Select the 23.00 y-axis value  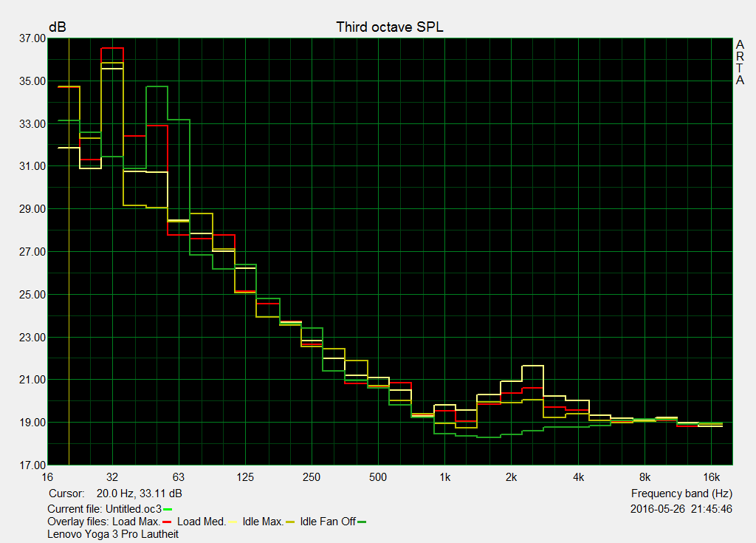pos(32,338)
